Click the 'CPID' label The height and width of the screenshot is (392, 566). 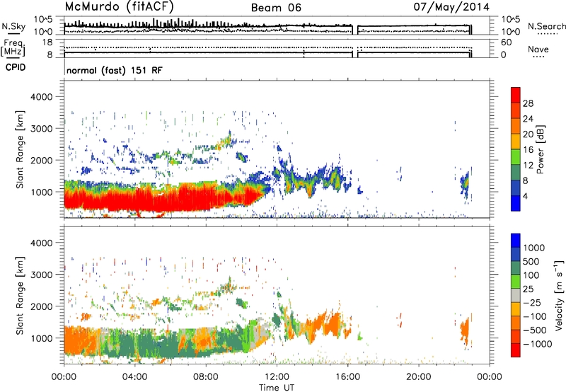16,67
